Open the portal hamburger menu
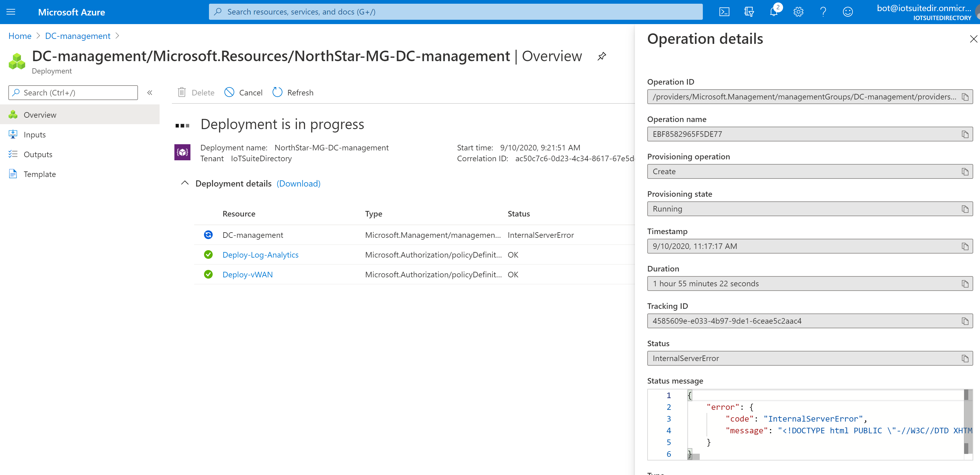This screenshot has width=980, height=475. (11, 12)
